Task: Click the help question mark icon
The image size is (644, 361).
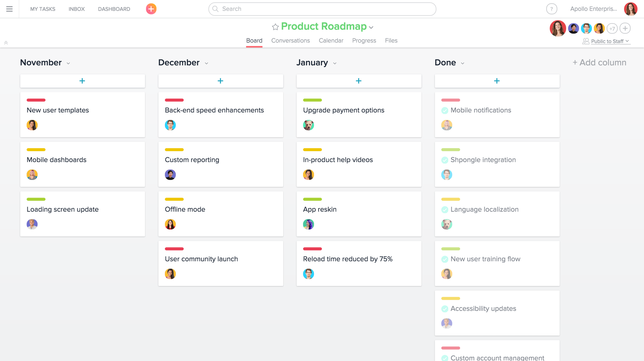Action: coord(552,9)
